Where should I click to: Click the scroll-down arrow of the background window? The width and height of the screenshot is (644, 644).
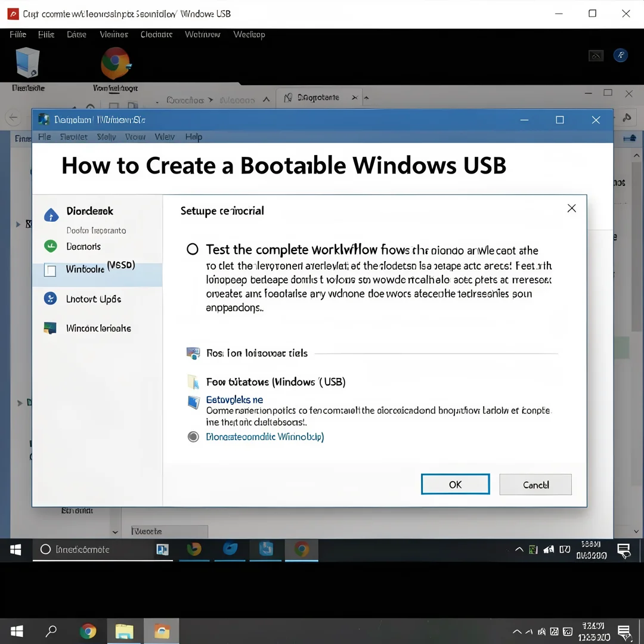point(636,531)
